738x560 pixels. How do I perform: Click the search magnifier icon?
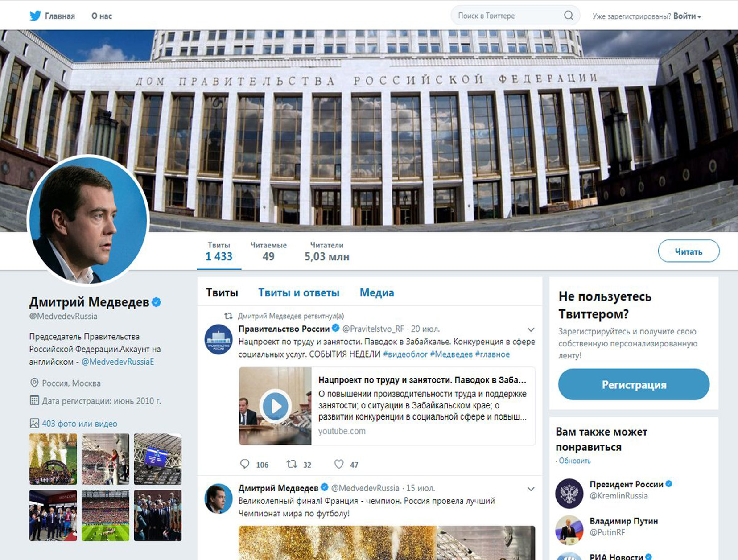click(x=569, y=16)
